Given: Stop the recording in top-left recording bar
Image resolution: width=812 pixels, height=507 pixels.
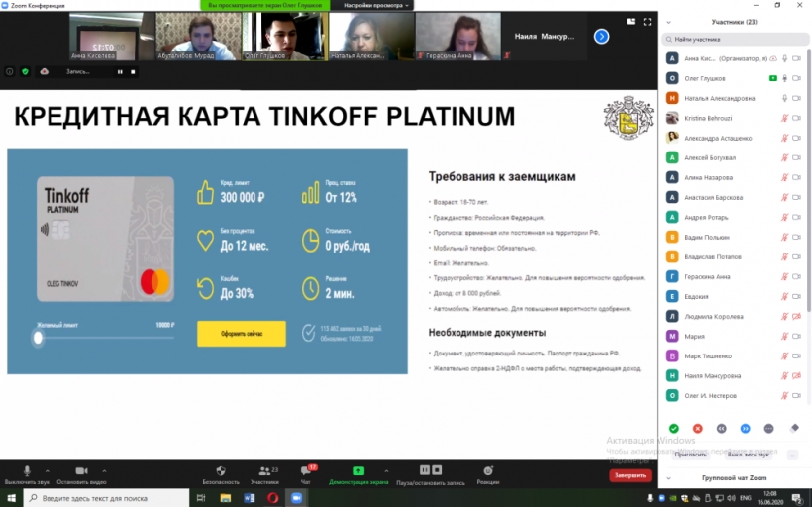Looking at the screenshot, I should point(133,72).
